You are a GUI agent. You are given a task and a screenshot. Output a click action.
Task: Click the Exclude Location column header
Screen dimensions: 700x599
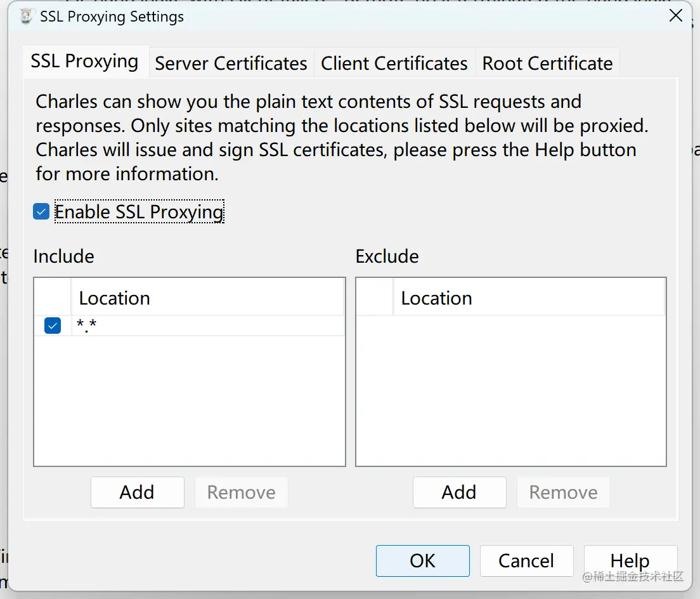(529, 298)
